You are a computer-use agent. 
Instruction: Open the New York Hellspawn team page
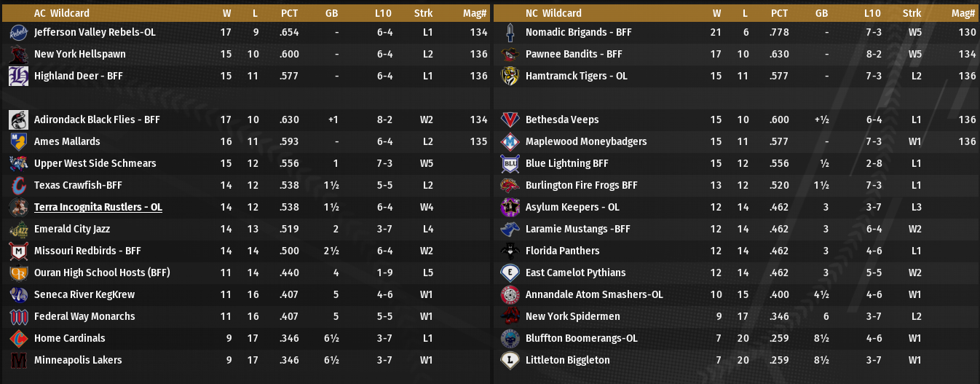79,55
